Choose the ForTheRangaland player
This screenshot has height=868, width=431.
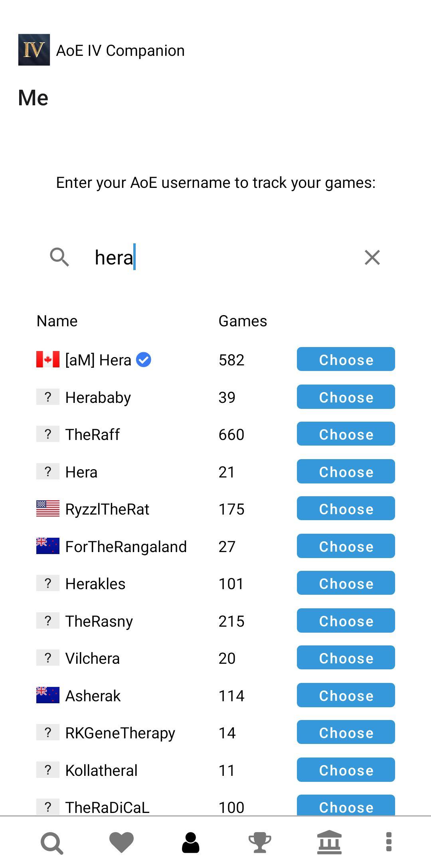tap(346, 546)
